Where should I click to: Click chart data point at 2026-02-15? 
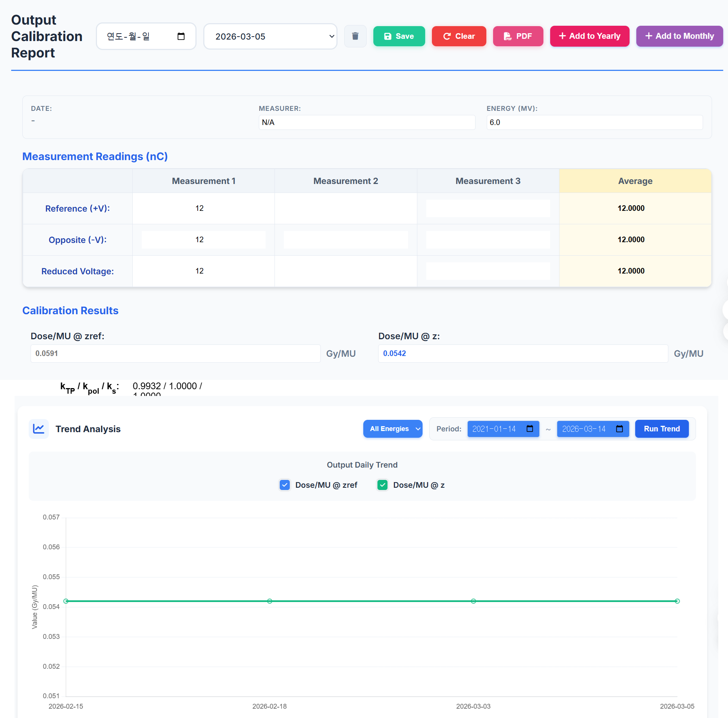click(x=66, y=601)
